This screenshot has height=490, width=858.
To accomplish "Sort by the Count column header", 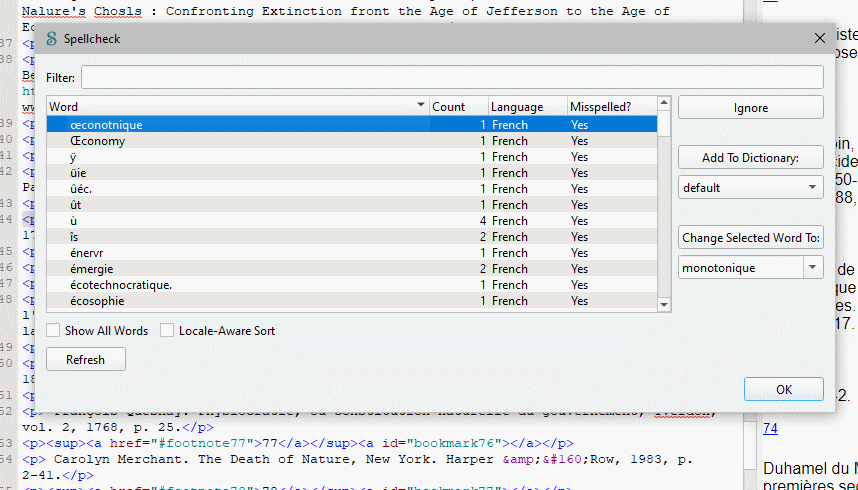I will (x=457, y=107).
